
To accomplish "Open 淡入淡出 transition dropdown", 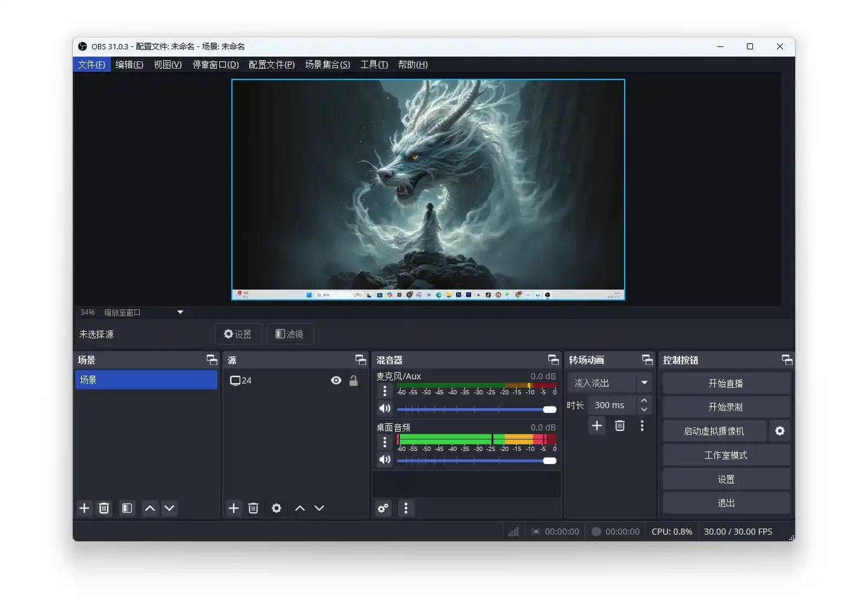I will pyautogui.click(x=610, y=383).
